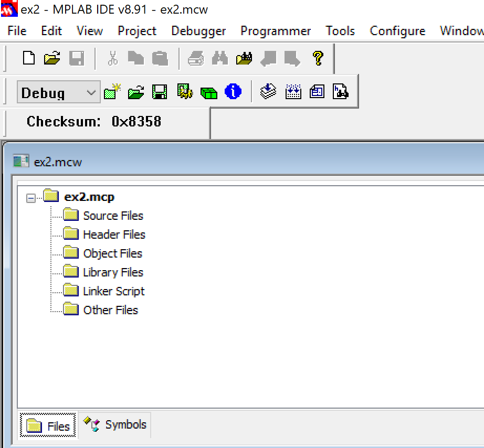Select the Linker Script folder
This screenshot has height=448, width=484.
coord(113,291)
